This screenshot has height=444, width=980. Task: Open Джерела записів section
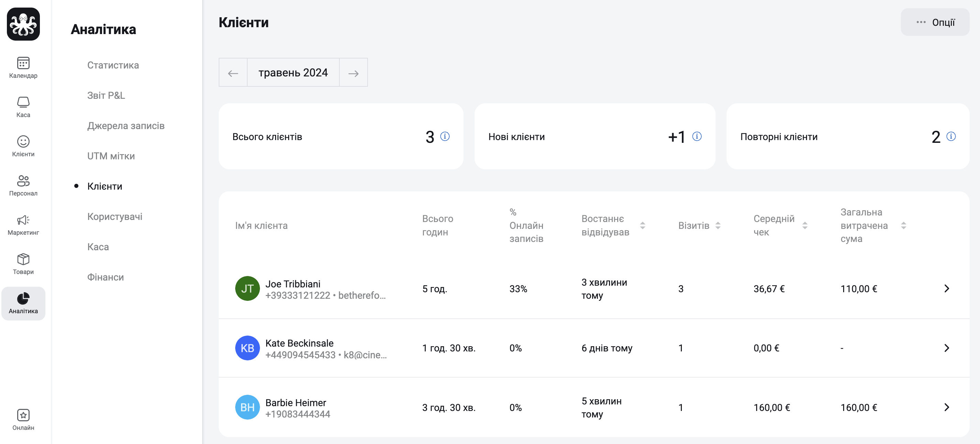(126, 126)
